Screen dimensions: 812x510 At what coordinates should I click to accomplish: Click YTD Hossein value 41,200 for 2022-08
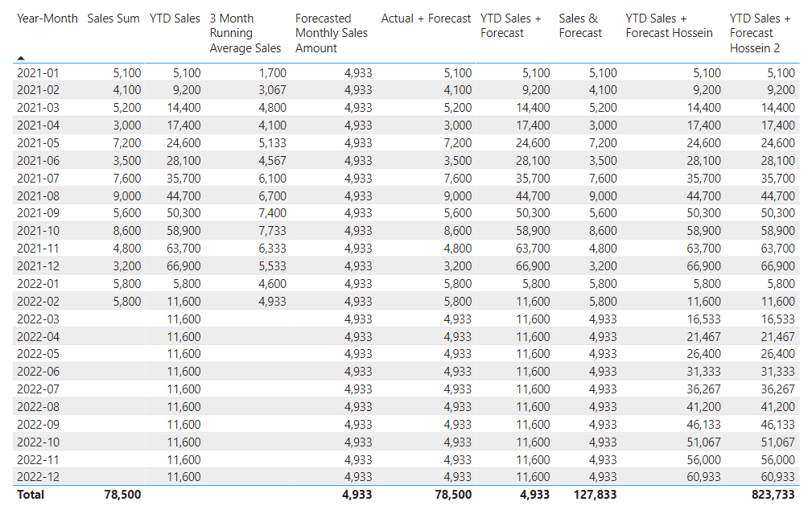tap(704, 406)
